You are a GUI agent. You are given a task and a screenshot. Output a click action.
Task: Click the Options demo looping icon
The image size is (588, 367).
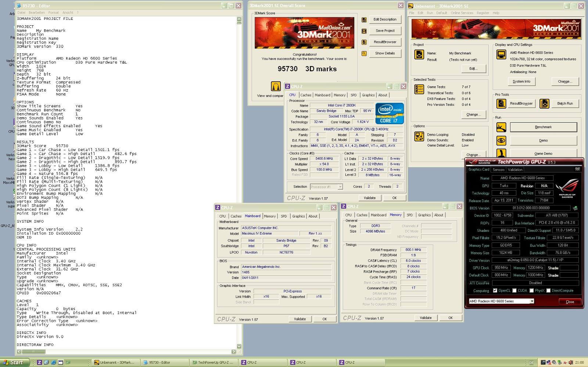coord(419,136)
